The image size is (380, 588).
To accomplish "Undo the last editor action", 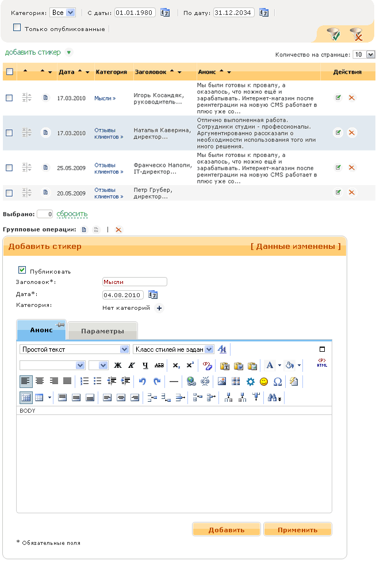I will [143, 381].
